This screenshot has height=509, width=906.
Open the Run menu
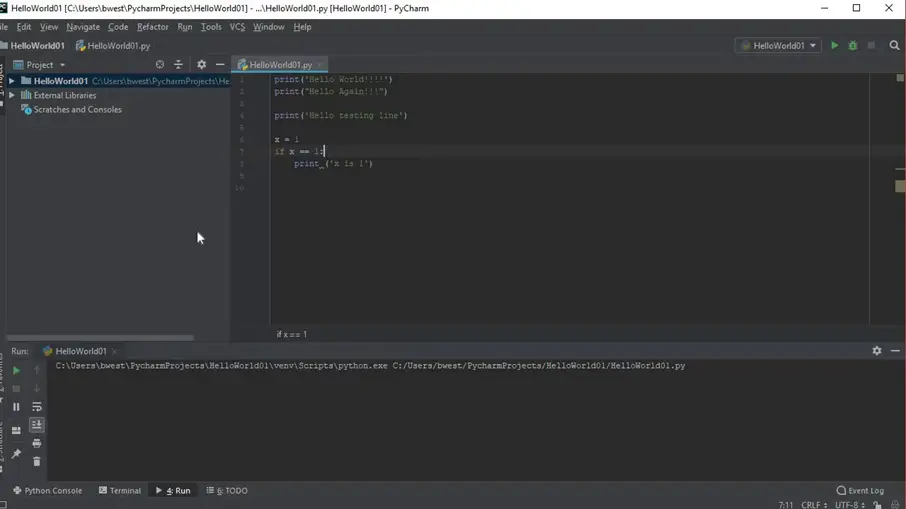click(184, 27)
